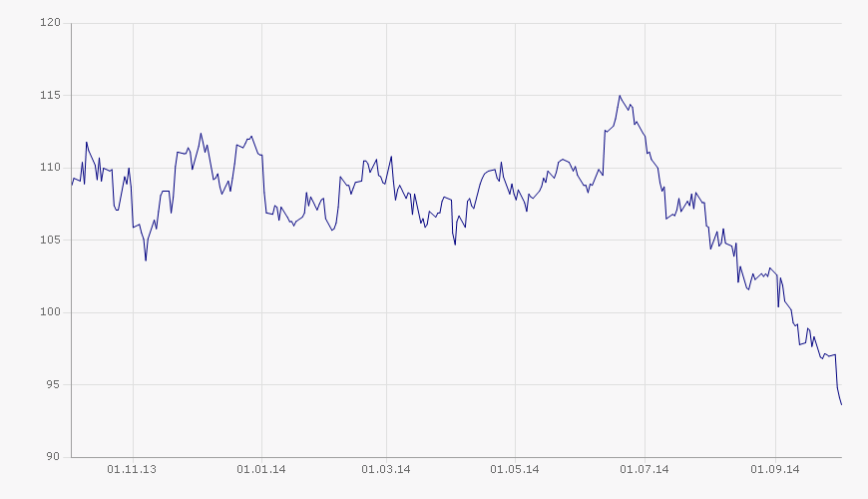Click the starting point of the price line
The image size is (868, 499).
(72, 185)
